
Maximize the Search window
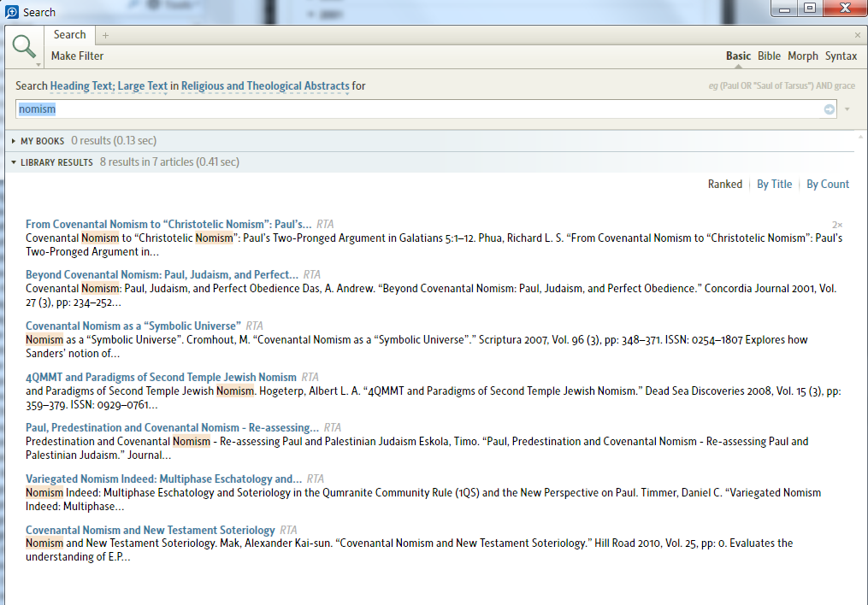point(810,9)
